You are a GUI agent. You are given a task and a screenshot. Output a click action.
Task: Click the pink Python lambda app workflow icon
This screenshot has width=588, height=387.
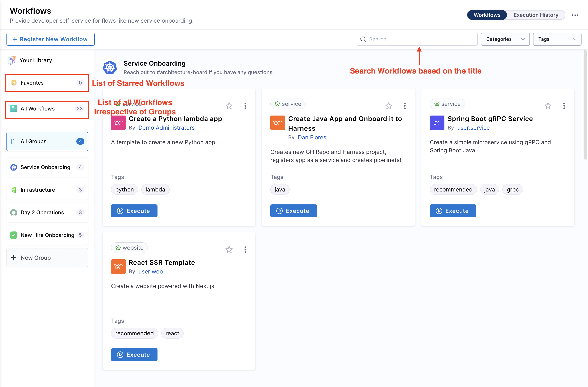tap(118, 123)
